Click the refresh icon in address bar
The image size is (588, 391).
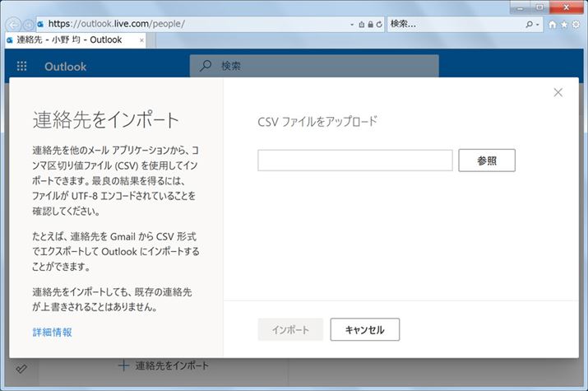378,25
